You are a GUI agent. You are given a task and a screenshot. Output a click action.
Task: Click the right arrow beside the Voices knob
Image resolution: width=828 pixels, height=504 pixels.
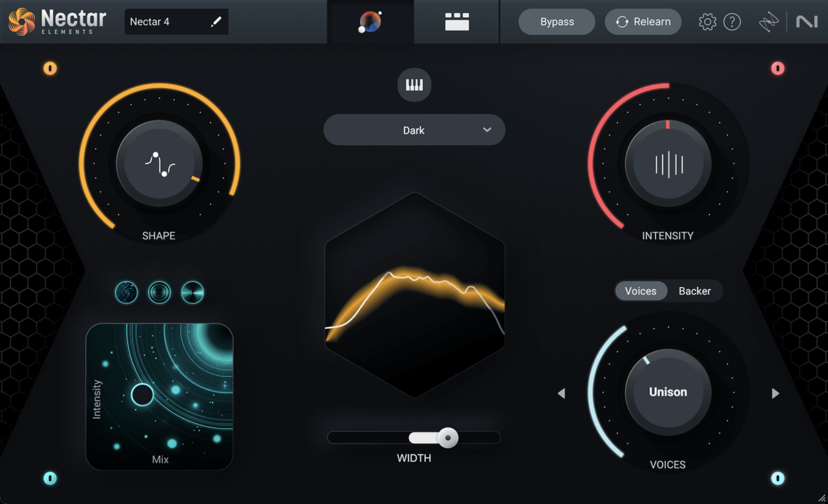pyautogui.click(x=775, y=393)
